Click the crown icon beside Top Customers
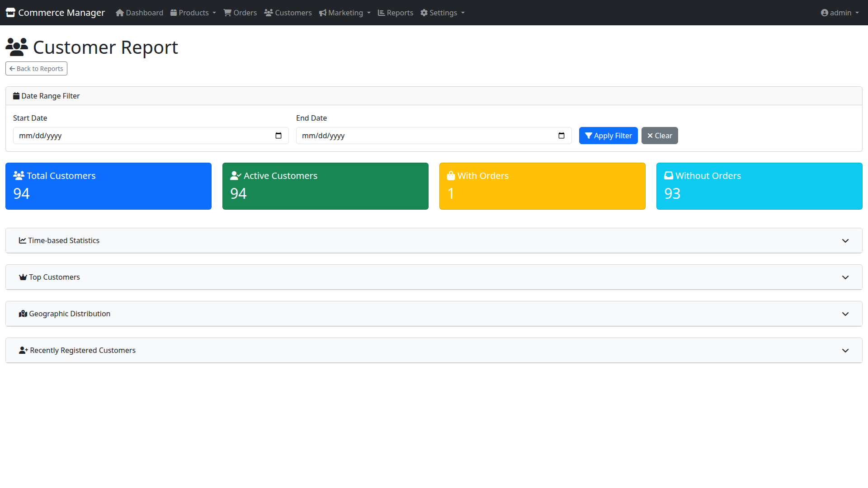 [23, 277]
